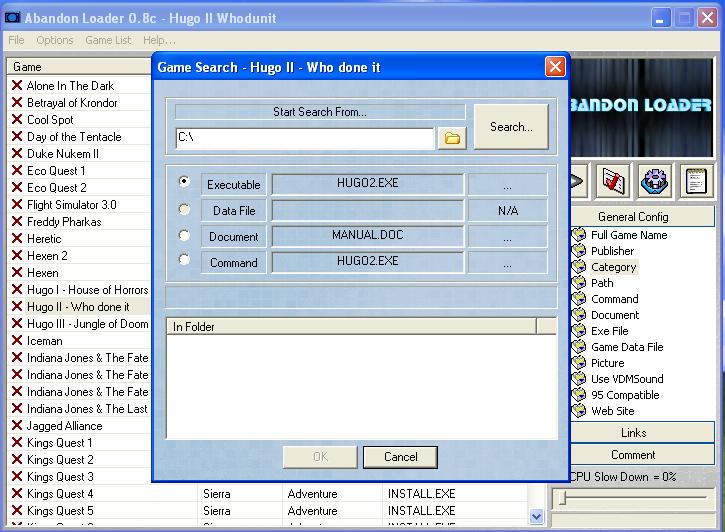Click the N/A button in the Data File row
This screenshot has width=725, height=532.
tap(508, 211)
